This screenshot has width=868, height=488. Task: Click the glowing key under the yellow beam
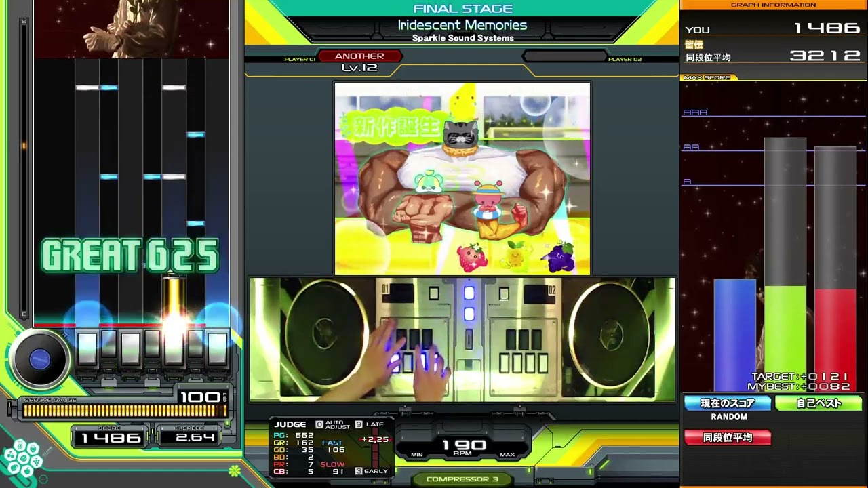174,348
